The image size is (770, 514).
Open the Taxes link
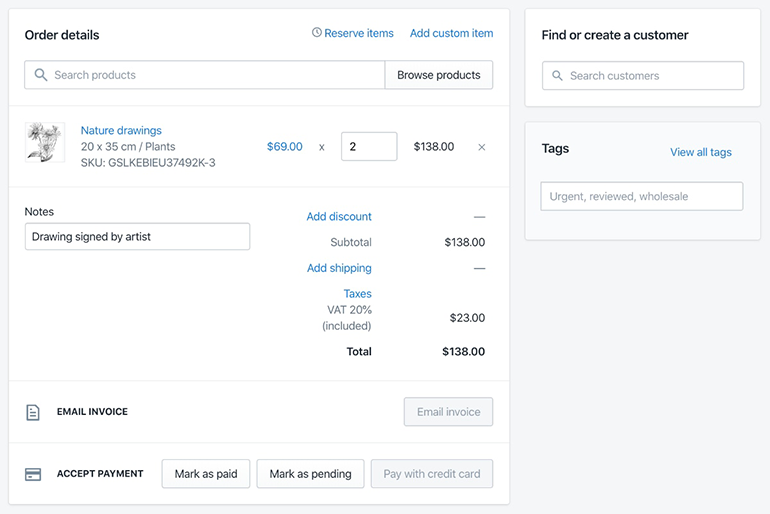[x=358, y=294]
